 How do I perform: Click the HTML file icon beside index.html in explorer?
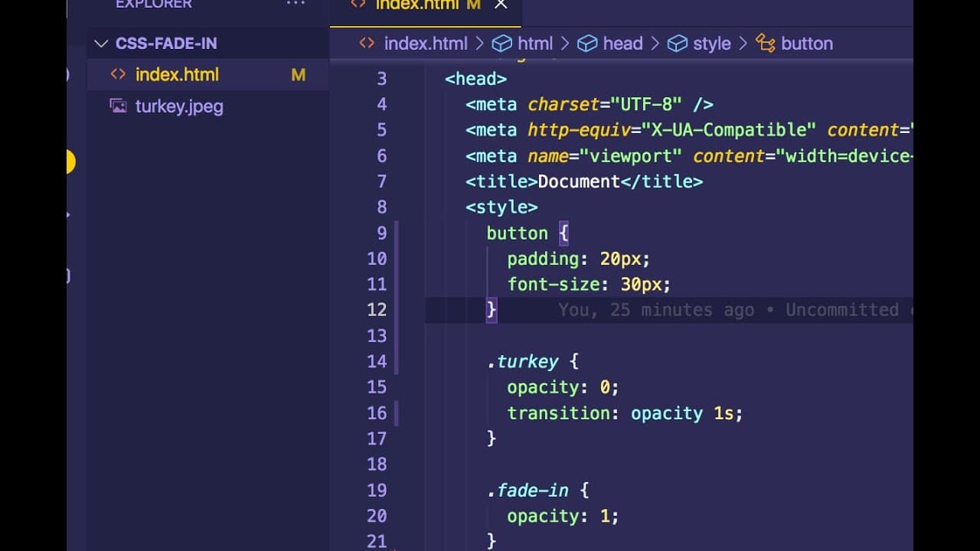[x=118, y=75]
